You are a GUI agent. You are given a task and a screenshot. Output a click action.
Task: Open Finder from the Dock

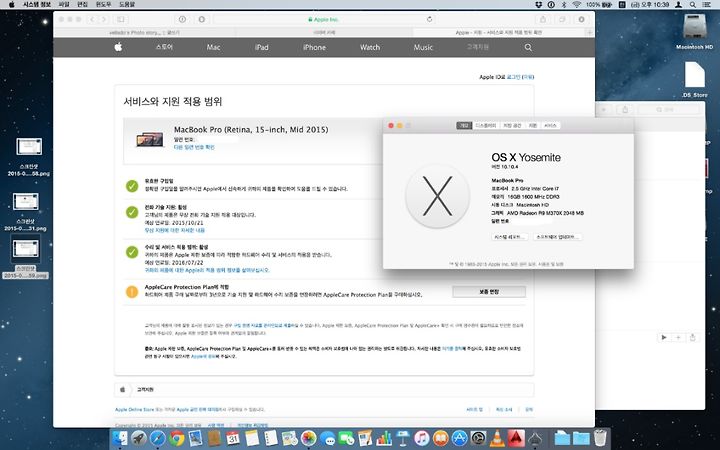click(120, 439)
